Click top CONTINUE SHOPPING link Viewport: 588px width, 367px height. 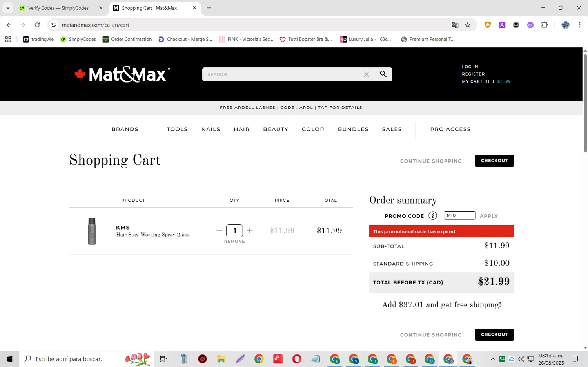[431, 161]
